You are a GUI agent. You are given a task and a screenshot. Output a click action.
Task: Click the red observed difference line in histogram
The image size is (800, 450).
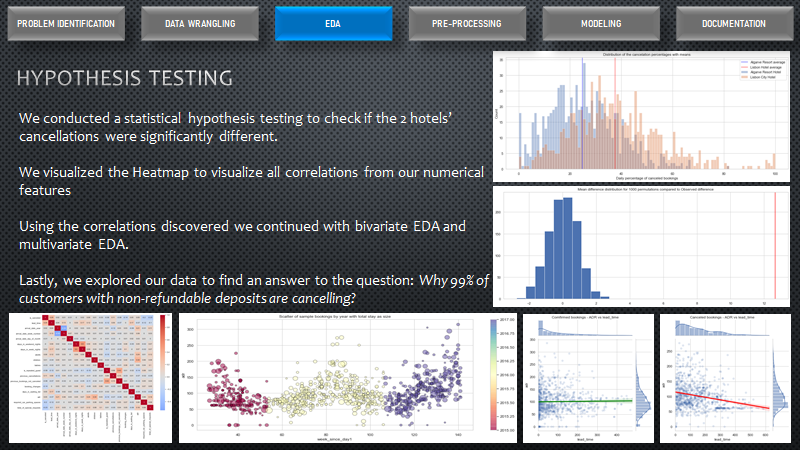pos(775,245)
